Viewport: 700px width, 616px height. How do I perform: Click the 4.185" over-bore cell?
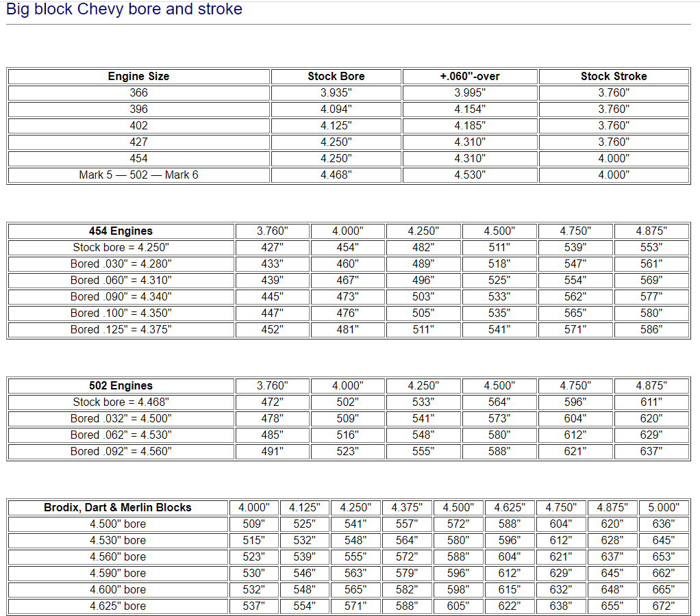click(x=470, y=126)
